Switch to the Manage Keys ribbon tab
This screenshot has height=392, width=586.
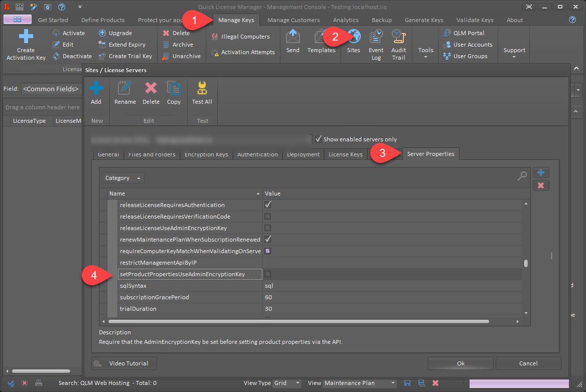click(x=236, y=20)
